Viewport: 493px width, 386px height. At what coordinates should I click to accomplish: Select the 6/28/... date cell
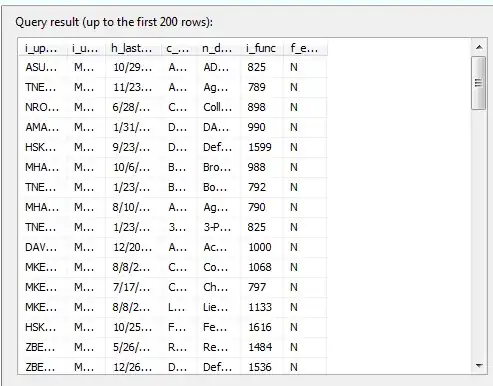point(133,107)
